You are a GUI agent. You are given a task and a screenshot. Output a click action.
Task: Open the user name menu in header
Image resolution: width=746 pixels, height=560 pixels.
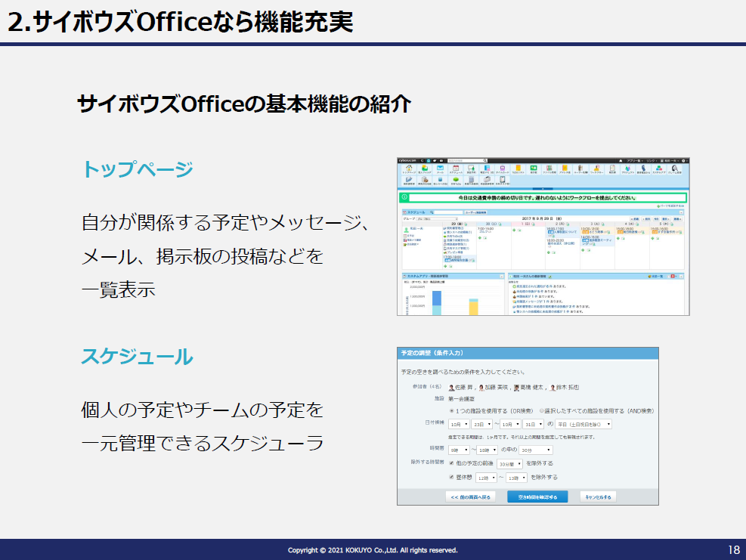pos(671,161)
